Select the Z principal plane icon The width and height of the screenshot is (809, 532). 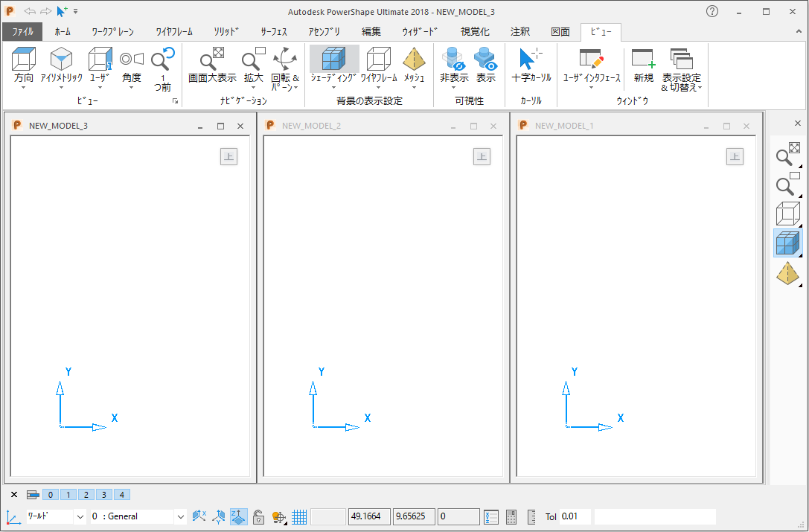[x=238, y=516]
